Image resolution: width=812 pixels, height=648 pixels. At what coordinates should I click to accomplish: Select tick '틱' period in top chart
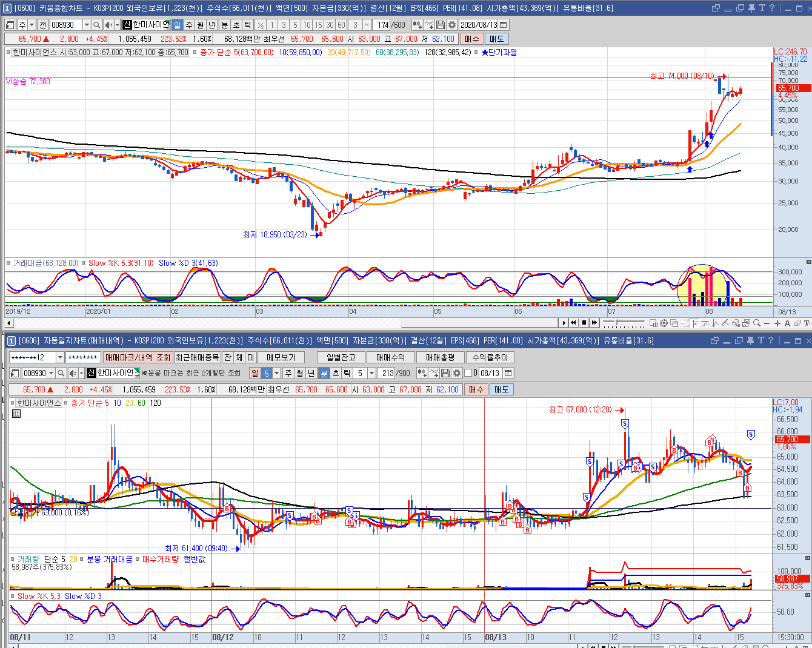pos(248,25)
